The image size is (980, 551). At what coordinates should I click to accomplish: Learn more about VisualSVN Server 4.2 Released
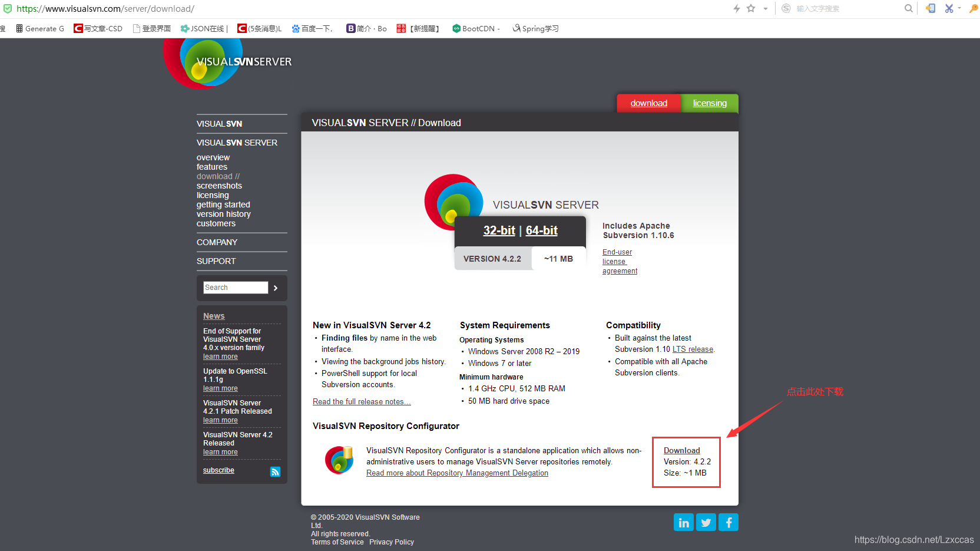220,452
